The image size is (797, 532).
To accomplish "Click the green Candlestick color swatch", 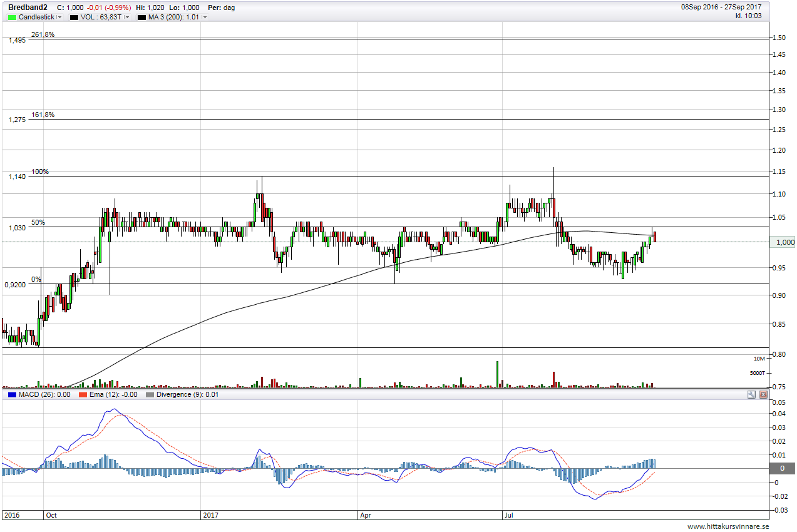I will pyautogui.click(x=12, y=17).
